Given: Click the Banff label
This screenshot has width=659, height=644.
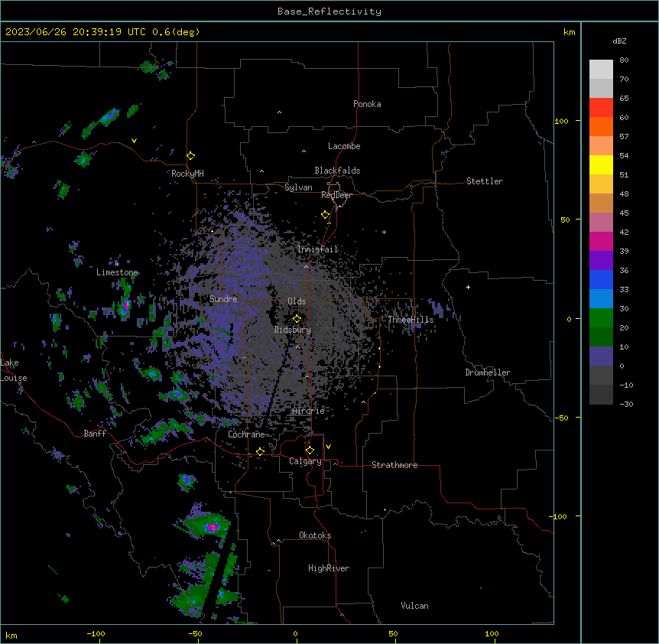Looking at the screenshot, I should [95, 434].
